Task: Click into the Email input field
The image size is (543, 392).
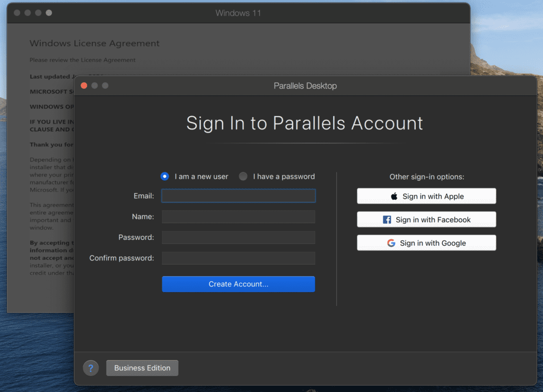Action: [238, 196]
